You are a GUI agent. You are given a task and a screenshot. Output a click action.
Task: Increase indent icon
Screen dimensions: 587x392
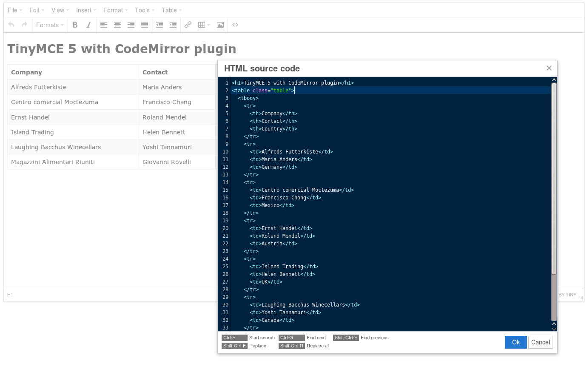point(173,25)
